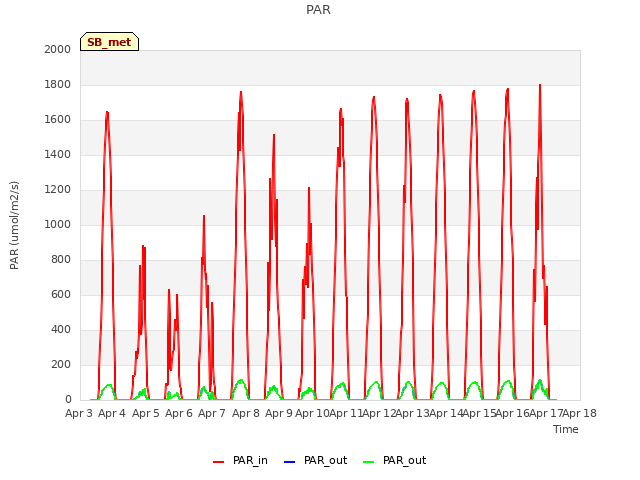Click the Apr 8 x-axis label
Screen dimensions: 640x480
(246, 413)
